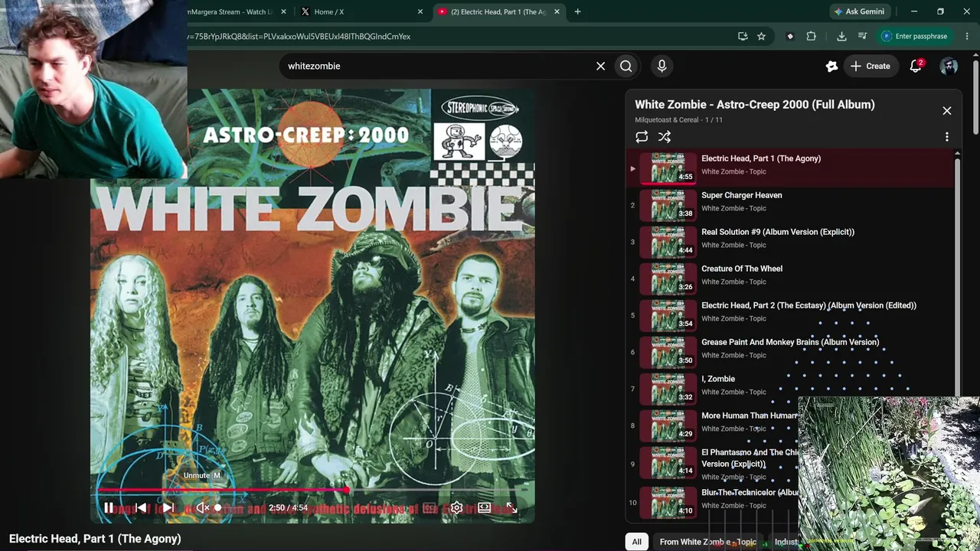This screenshot has height=551, width=980.
Task: Start voice search with microphone
Action: click(x=662, y=66)
